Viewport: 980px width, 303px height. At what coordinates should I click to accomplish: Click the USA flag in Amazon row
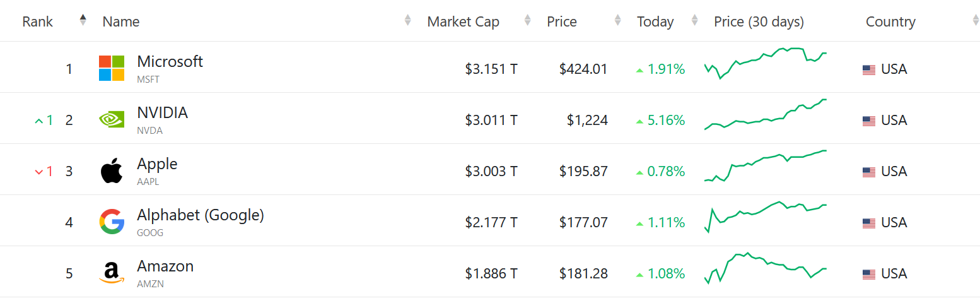869,275
